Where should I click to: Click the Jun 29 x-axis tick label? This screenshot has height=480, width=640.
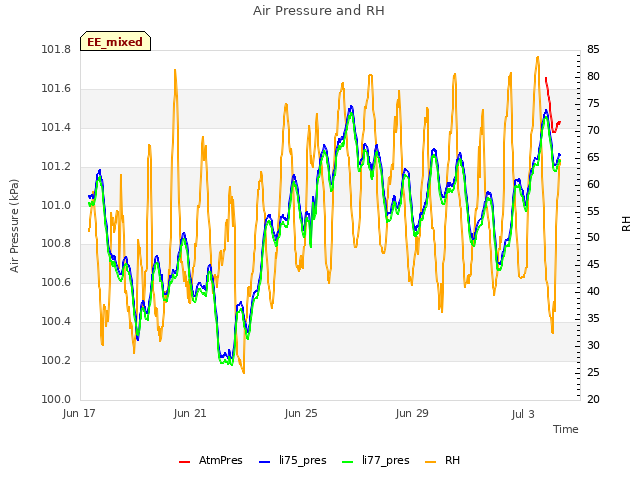pyautogui.click(x=412, y=413)
